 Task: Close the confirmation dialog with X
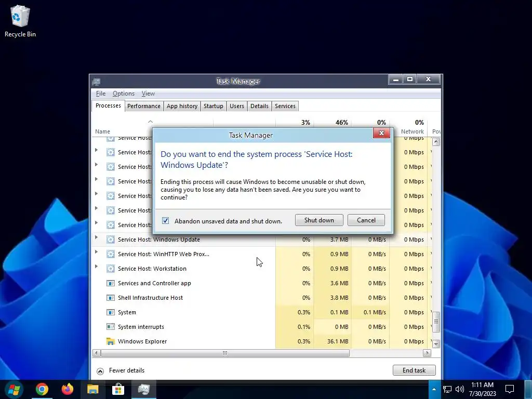coord(381,133)
